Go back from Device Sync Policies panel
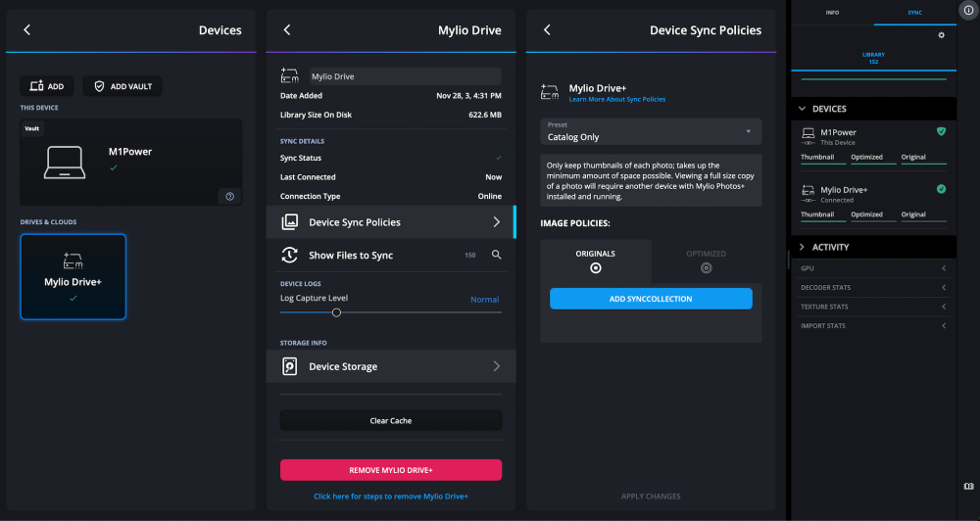Image resolution: width=980 pixels, height=521 pixels. (x=547, y=30)
